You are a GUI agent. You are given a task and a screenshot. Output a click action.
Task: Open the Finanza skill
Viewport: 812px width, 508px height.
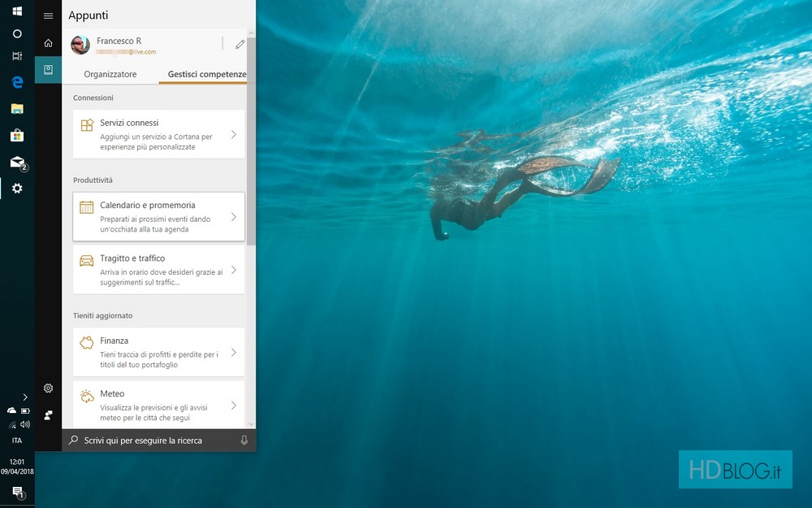click(x=159, y=352)
